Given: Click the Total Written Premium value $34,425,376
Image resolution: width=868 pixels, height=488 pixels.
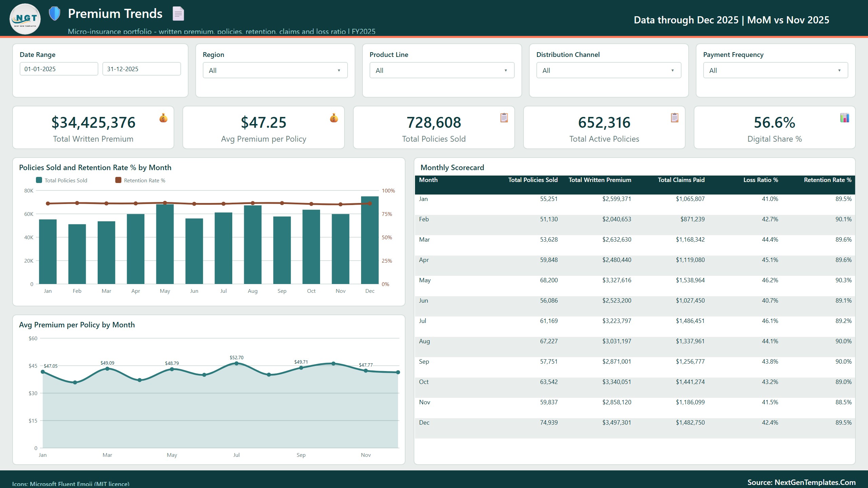Looking at the screenshot, I should [93, 122].
